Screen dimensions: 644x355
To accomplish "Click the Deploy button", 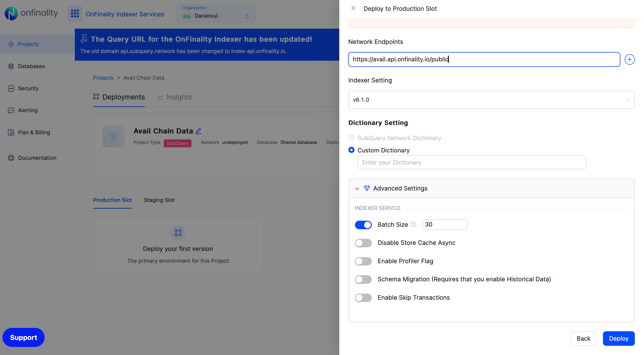I will pyautogui.click(x=618, y=338).
